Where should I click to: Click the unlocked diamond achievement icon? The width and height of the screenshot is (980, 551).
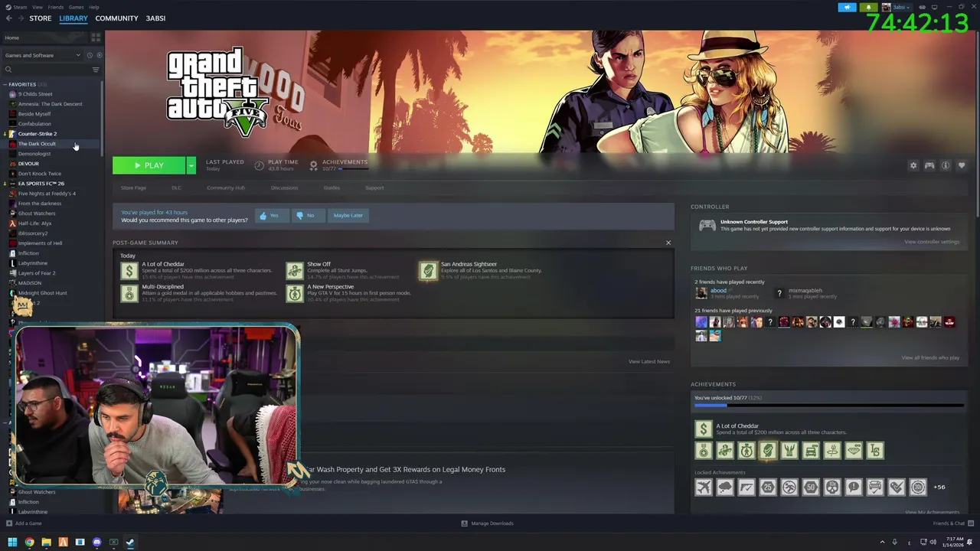(854, 451)
